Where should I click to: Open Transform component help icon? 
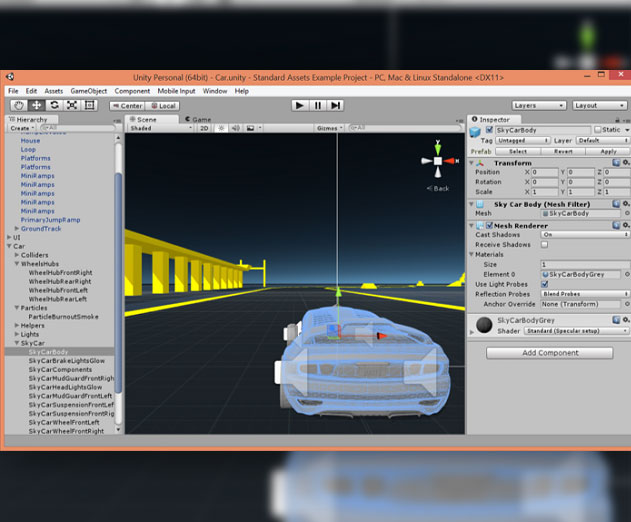click(x=616, y=163)
